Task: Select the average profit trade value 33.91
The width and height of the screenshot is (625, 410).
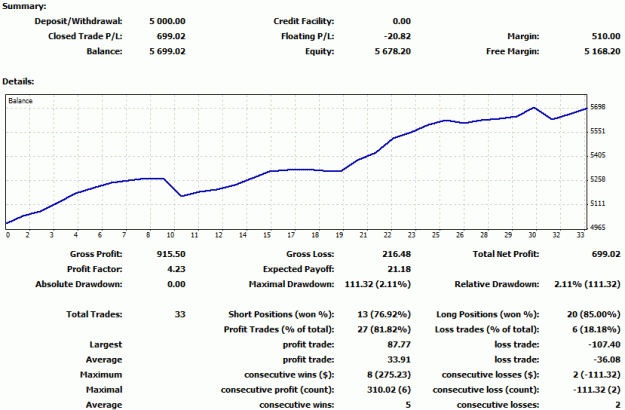Action: click(399, 360)
